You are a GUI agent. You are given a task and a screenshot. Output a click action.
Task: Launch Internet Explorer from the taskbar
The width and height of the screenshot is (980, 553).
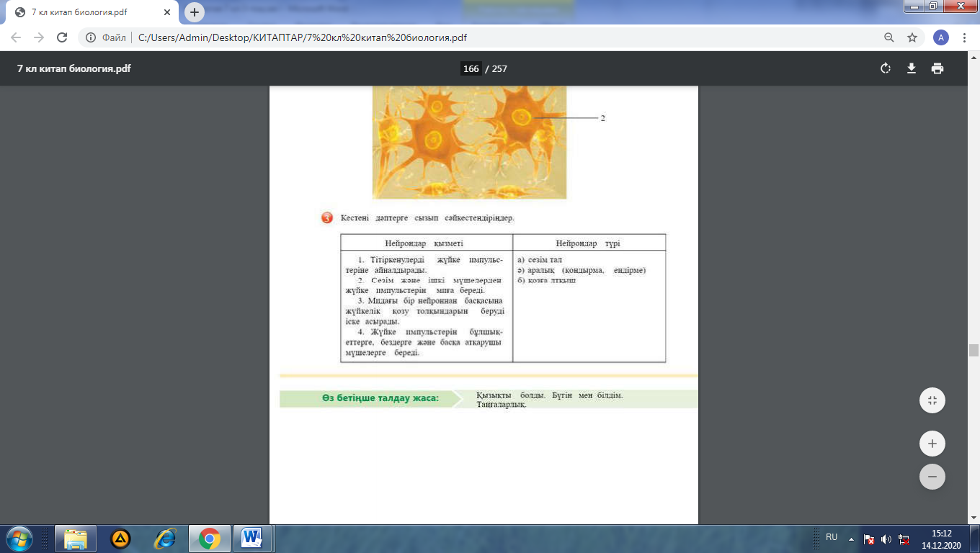coord(165,539)
